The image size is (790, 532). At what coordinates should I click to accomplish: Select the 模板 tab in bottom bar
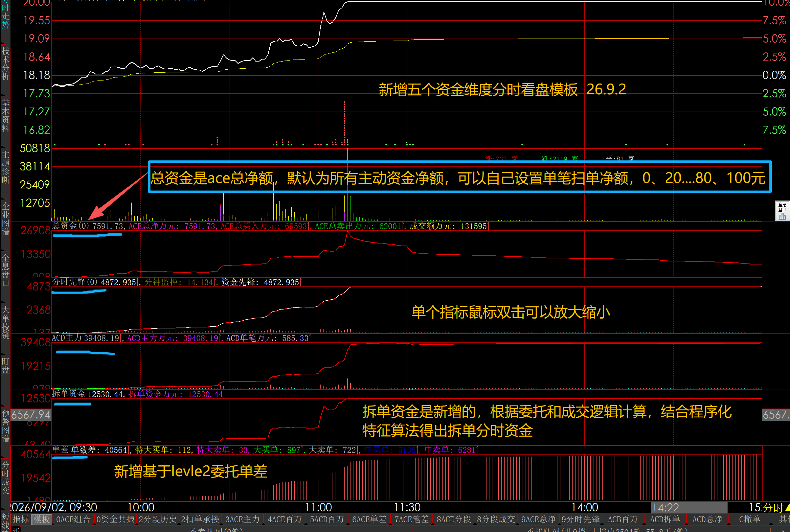(42, 519)
